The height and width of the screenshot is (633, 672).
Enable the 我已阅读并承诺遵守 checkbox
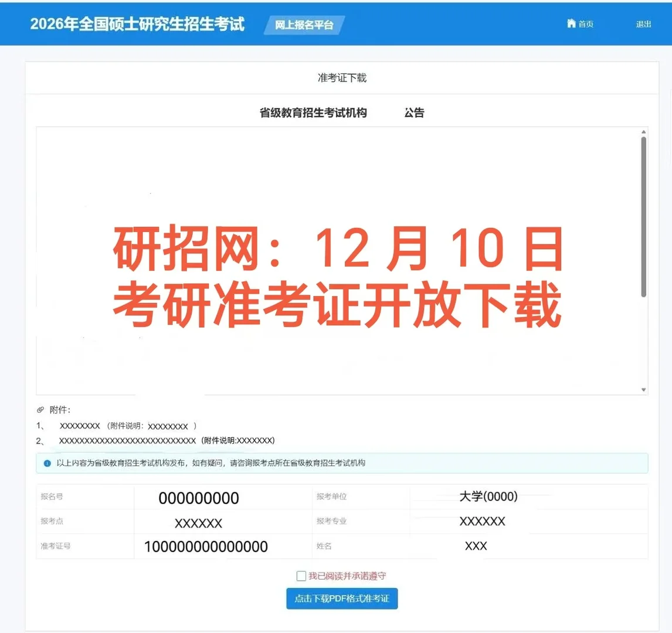coord(301,576)
